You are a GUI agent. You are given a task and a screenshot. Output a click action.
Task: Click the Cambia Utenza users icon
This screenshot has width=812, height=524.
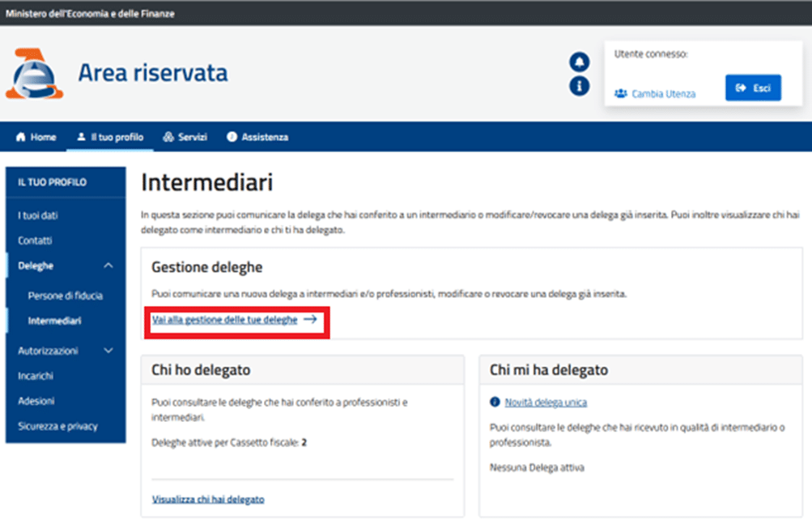(x=621, y=94)
